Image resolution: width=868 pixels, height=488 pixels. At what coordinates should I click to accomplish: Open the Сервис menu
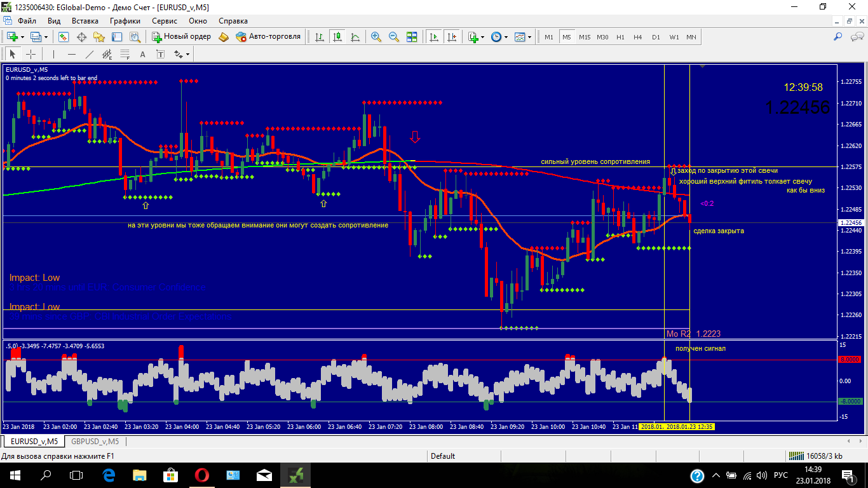(164, 21)
